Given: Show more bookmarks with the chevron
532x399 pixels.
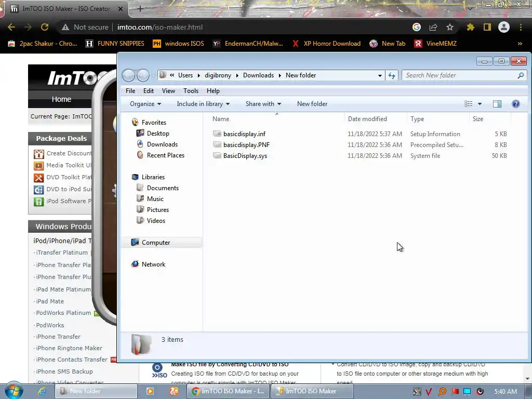Looking at the screenshot, I should [520, 44].
